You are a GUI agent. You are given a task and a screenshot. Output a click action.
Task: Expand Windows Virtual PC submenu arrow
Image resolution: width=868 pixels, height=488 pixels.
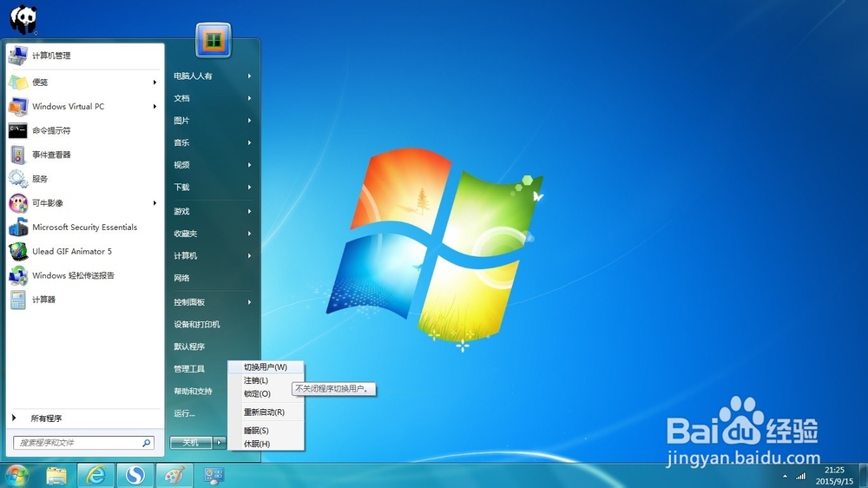(x=155, y=106)
